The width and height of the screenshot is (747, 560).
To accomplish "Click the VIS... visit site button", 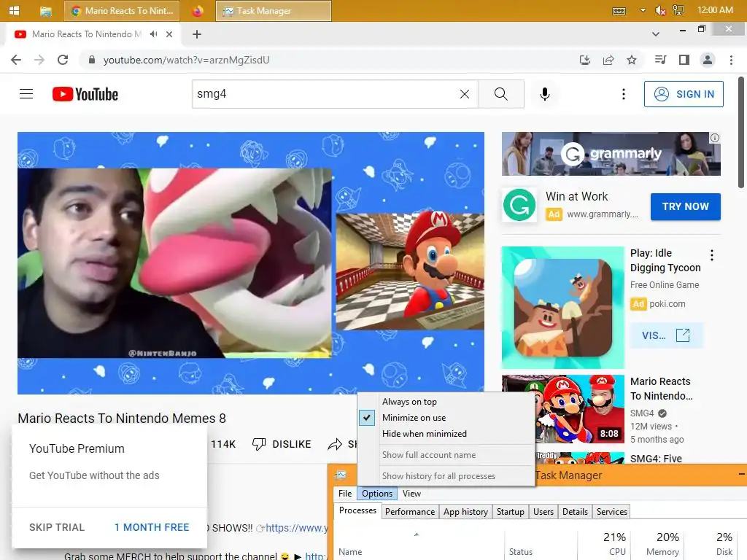I will [666, 335].
